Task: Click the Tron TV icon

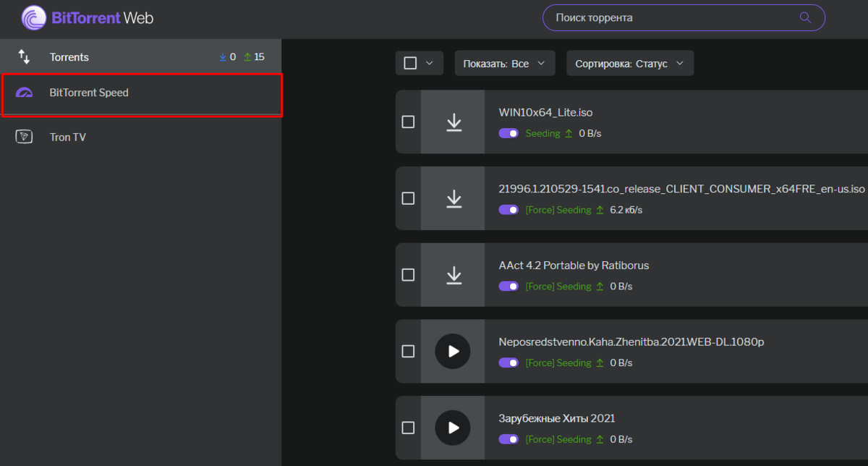Action: (24, 137)
